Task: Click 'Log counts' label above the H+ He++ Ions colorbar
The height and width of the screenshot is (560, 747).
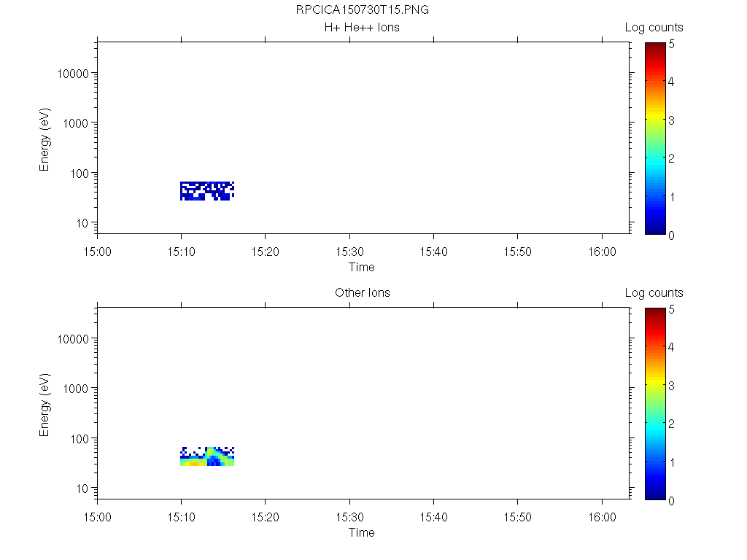Action: pos(654,28)
